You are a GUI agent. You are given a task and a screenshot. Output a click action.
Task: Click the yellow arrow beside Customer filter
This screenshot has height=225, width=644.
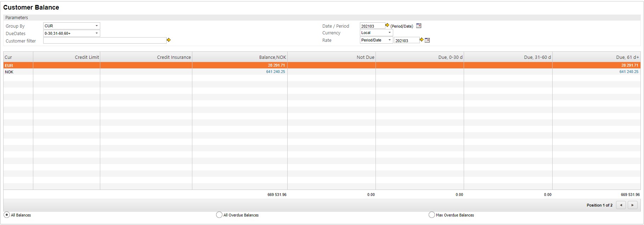[169, 40]
